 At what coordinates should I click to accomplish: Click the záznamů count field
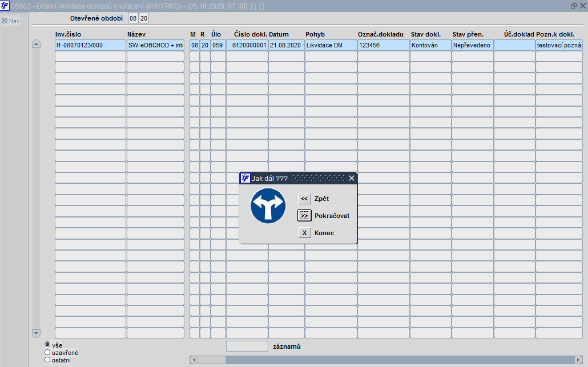[x=247, y=346]
